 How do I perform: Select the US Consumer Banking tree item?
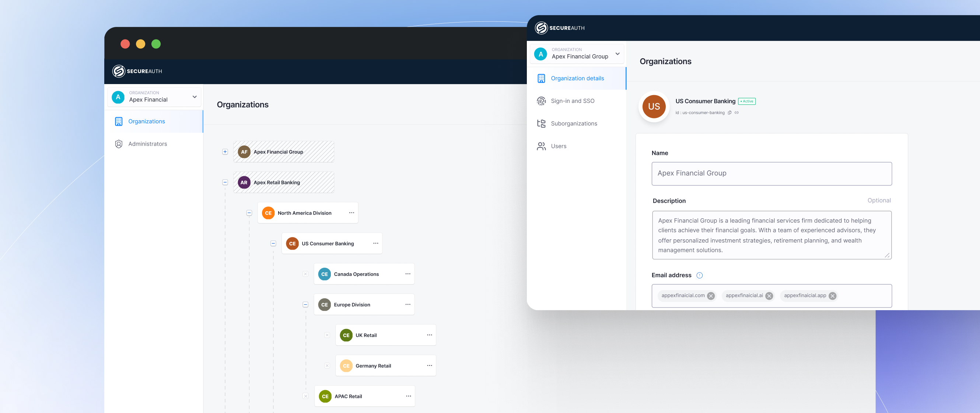coord(328,244)
